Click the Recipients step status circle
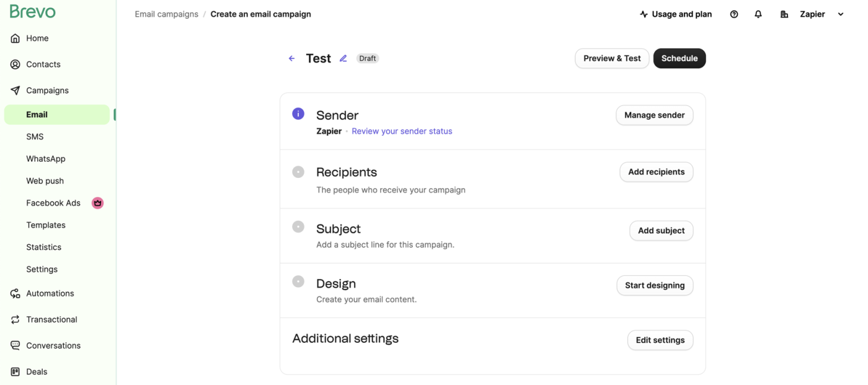 tap(298, 172)
